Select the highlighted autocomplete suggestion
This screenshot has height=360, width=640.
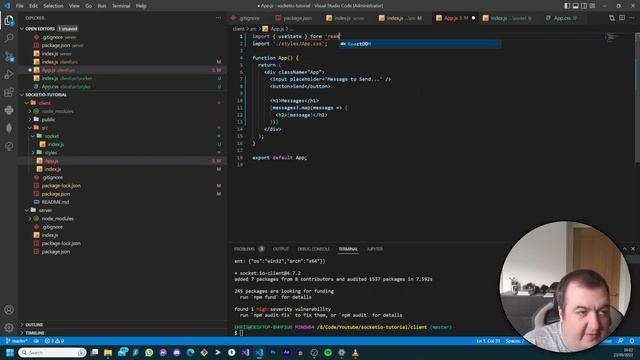[420, 44]
